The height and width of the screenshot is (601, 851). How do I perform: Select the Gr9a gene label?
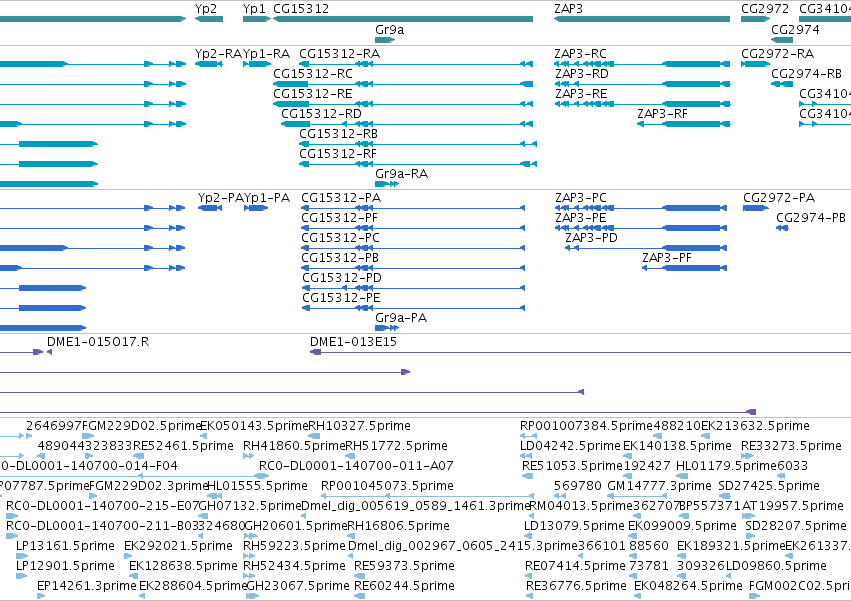coord(390,30)
